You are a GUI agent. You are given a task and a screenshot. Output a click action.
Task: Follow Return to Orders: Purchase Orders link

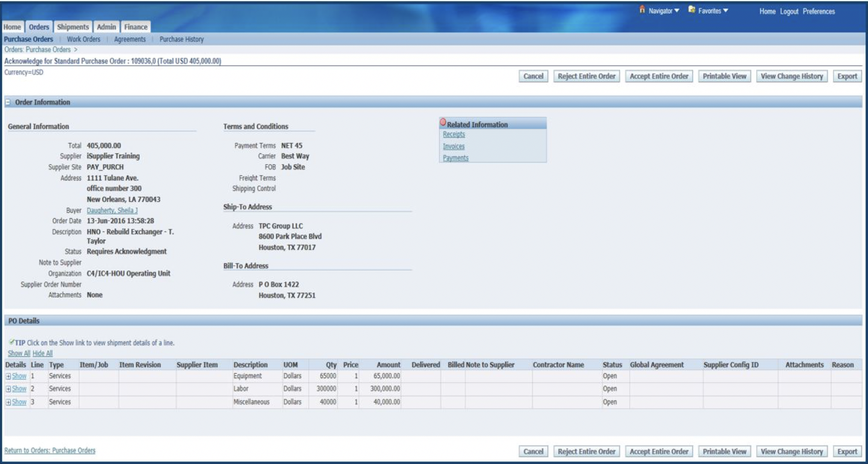pos(50,451)
